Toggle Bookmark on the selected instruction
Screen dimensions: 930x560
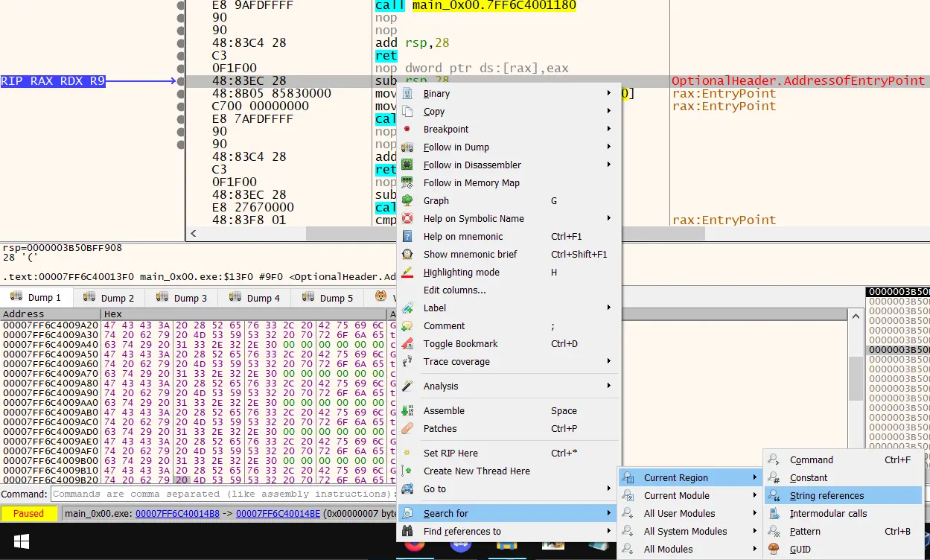[460, 343]
